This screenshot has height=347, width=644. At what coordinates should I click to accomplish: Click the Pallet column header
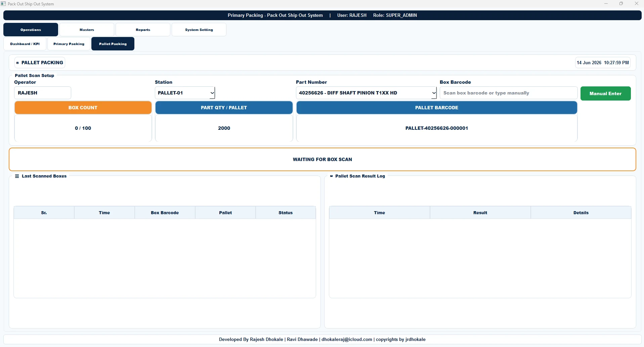click(225, 213)
